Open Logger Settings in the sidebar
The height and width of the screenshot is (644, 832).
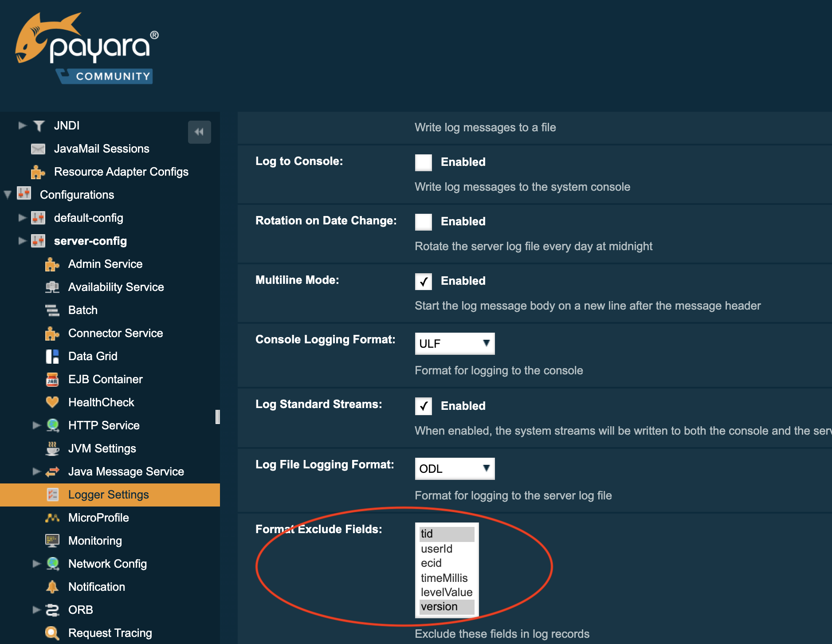(108, 495)
